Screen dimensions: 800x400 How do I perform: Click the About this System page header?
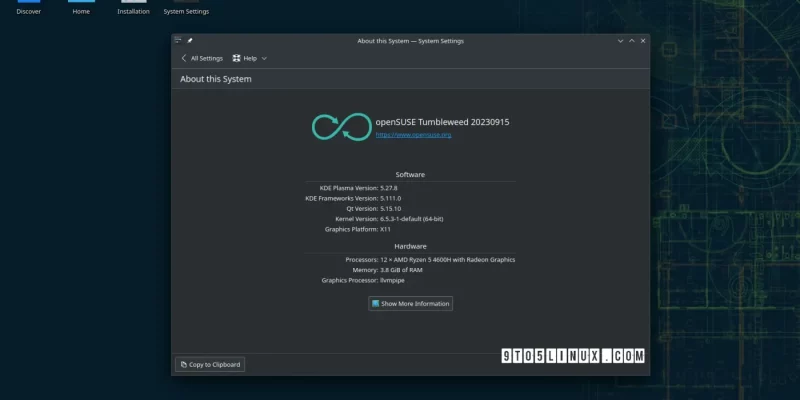point(216,79)
